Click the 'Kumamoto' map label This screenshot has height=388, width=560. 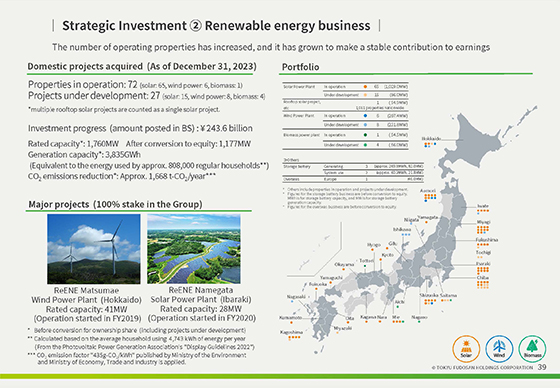pos(290,318)
